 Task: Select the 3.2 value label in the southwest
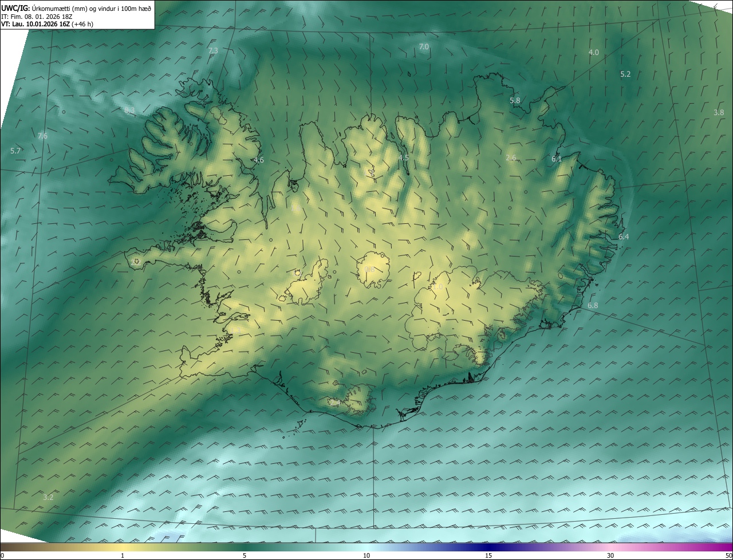(x=48, y=497)
